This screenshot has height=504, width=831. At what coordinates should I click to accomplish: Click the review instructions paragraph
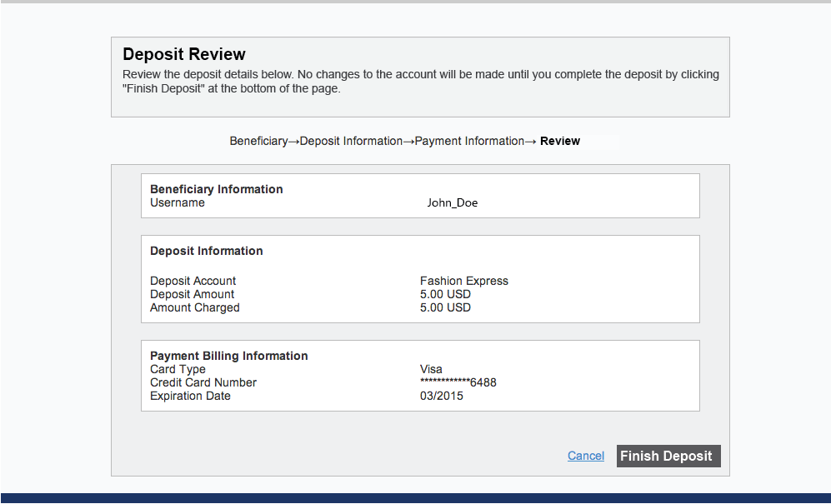[421, 81]
